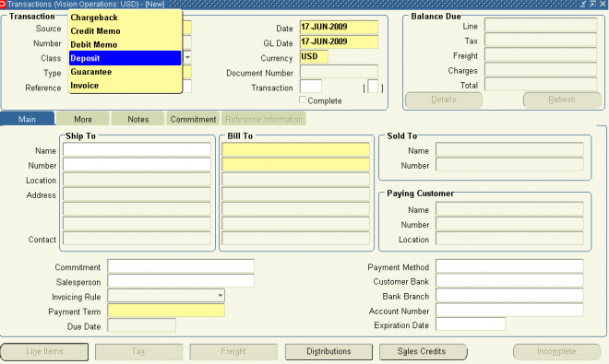Image resolution: width=609 pixels, height=364 pixels.
Task: Click the Ship To Name field
Action: coord(137,150)
